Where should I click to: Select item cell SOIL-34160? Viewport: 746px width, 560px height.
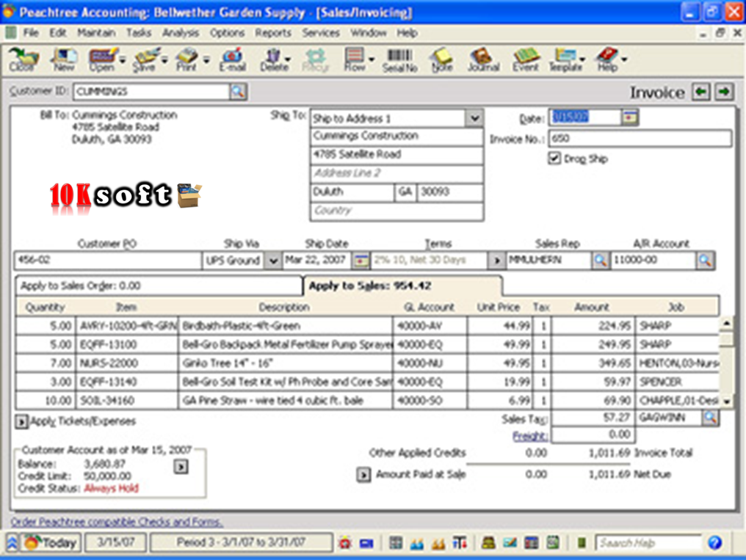pos(126,401)
